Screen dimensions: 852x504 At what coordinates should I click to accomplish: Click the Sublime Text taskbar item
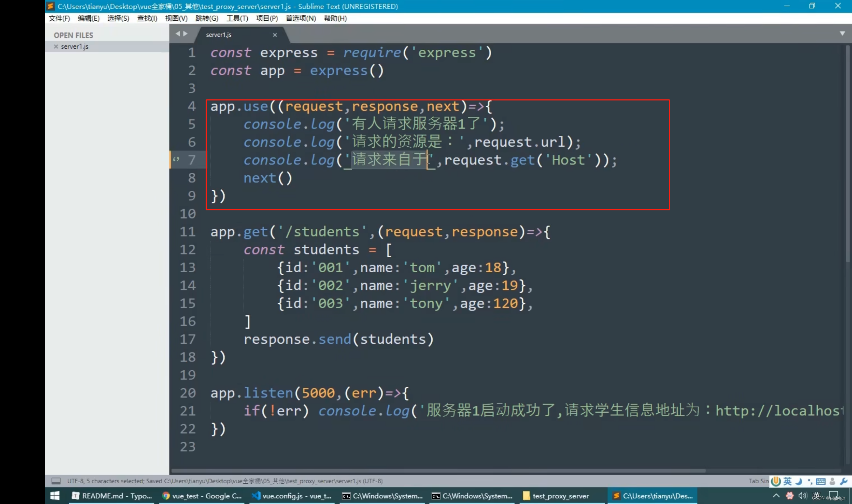pyautogui.click(x=652, y=496)
